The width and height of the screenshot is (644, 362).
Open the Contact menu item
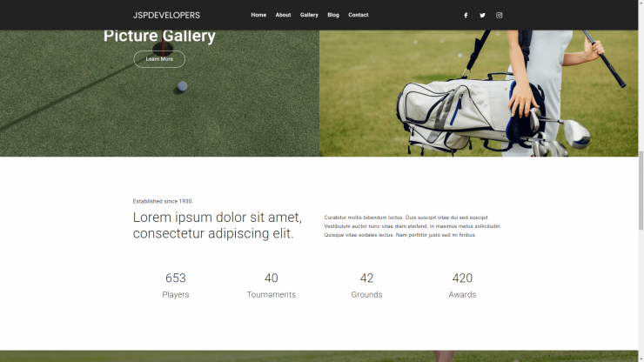[359, 15]
